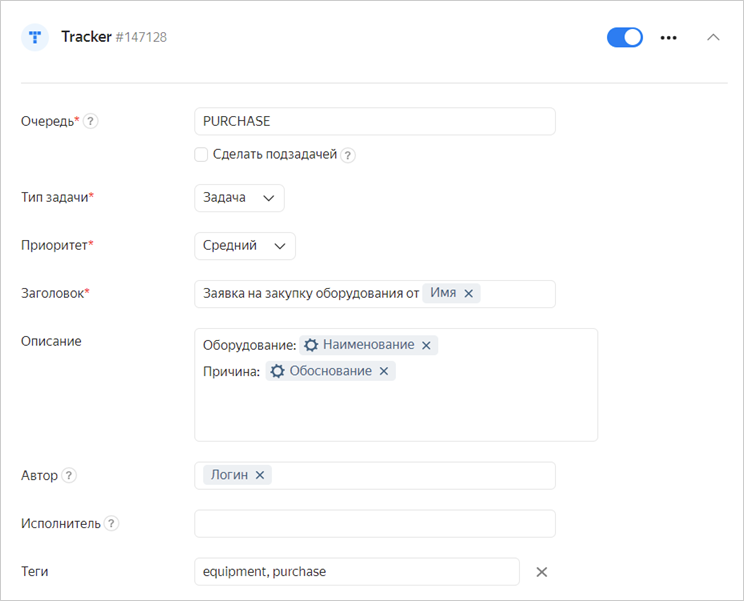Screen dimensions: 744x601
Task: Remove the Наименование variable chip
Action: pyautogui.click(x=426, y=345)
